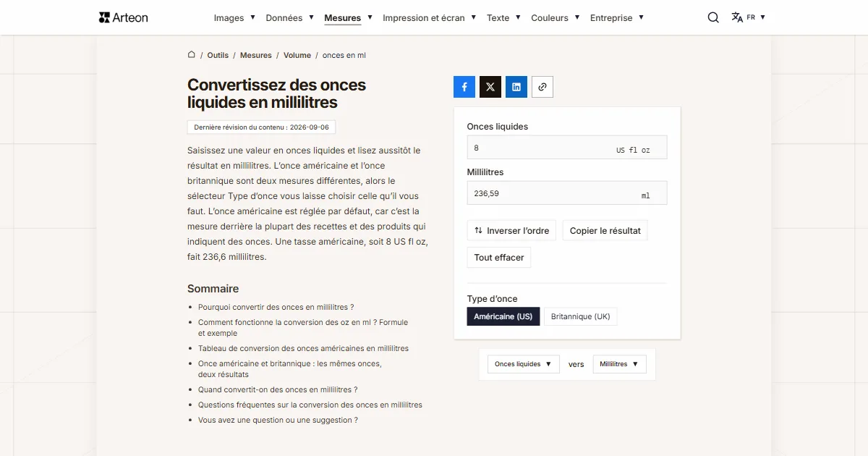Click Copier le résultat button

(x=605, y=231)
